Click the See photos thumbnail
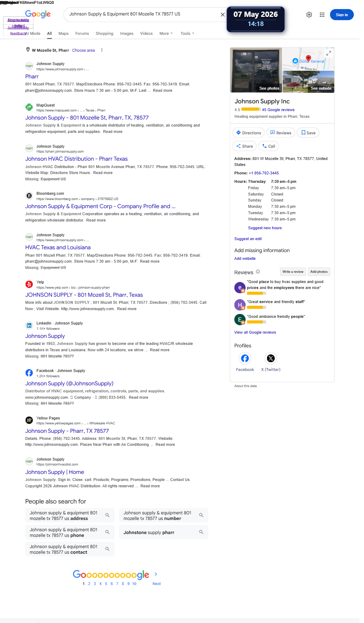Screen dimensions: 364x623 pos(256,70)
